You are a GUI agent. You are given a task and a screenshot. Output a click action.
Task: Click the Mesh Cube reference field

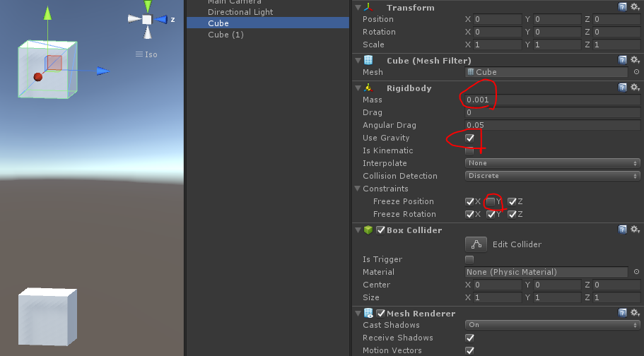pos(546,72)
